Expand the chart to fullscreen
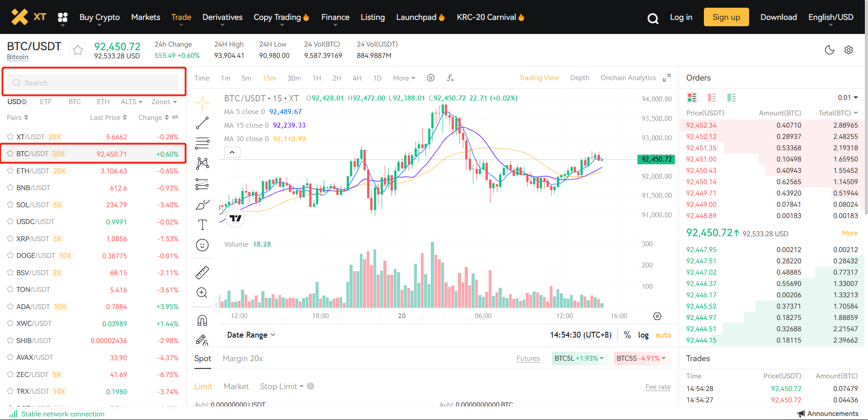Screen dimensions: 868x420 (x=666, y=78)
